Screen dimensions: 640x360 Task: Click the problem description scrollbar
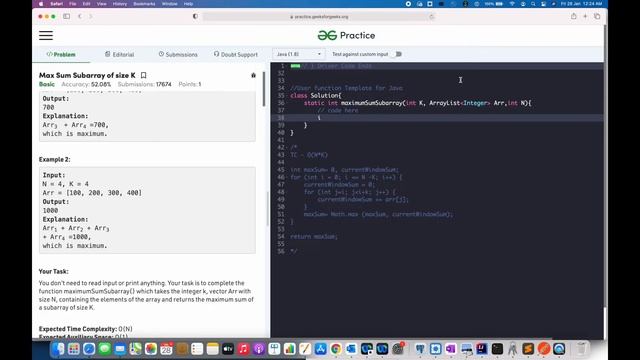tap(264, 89)
